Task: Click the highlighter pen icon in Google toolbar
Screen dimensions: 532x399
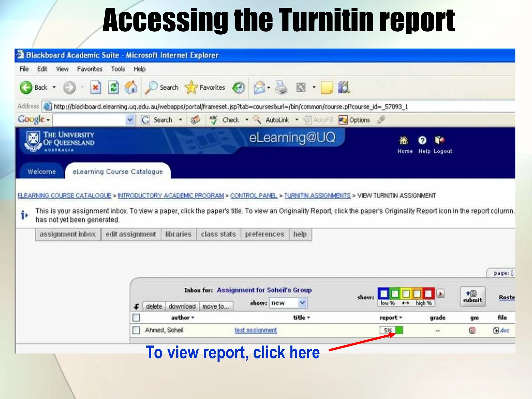Action: click(x=381, y=120)
